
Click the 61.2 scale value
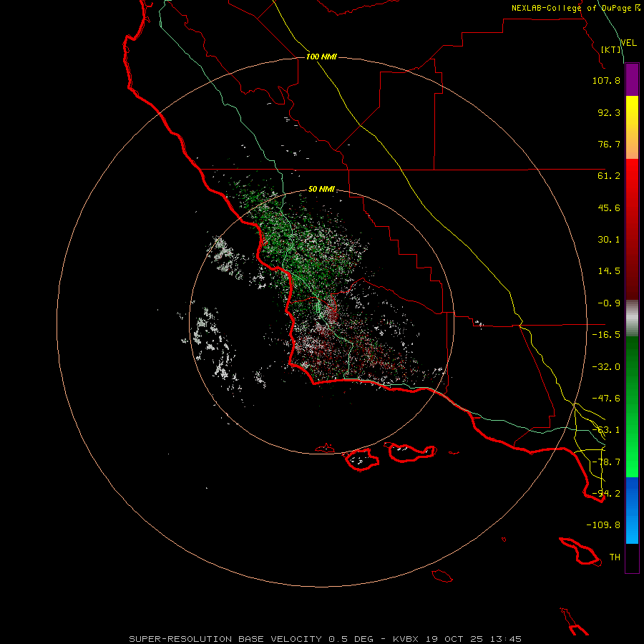(609, 176)
